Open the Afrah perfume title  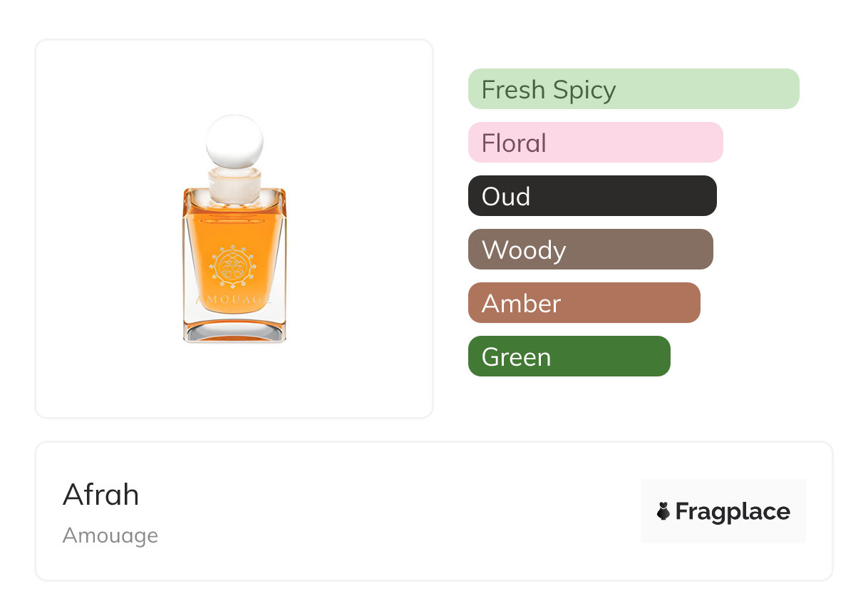(100, 494)
